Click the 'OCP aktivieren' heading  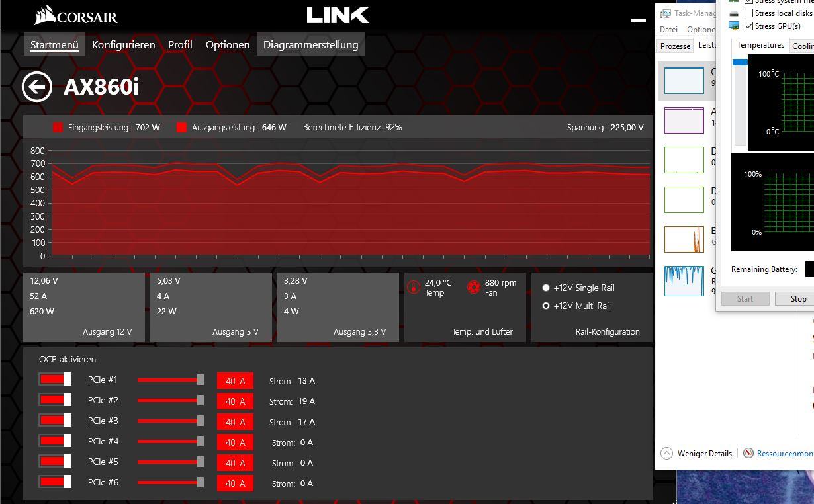point(68,359)
